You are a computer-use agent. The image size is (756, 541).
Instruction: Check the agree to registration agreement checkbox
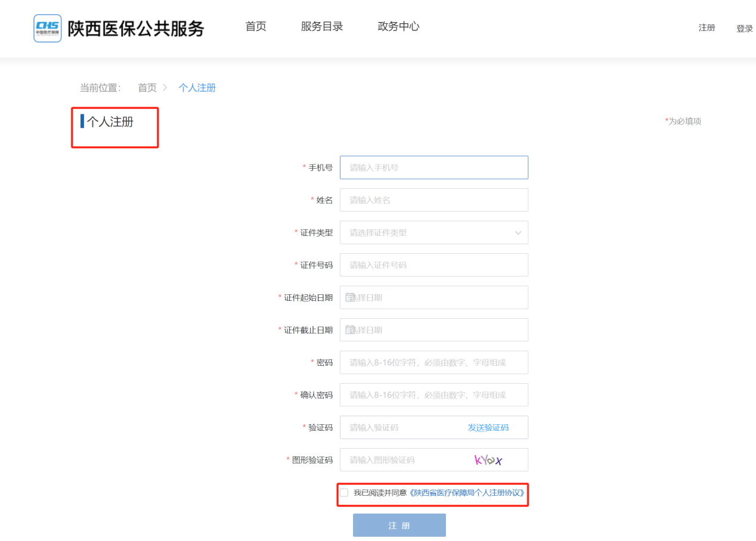(344, 493)
